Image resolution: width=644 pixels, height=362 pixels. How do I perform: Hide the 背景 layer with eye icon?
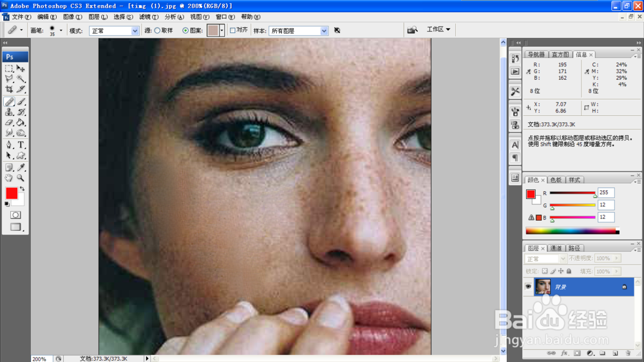point(528,287)
